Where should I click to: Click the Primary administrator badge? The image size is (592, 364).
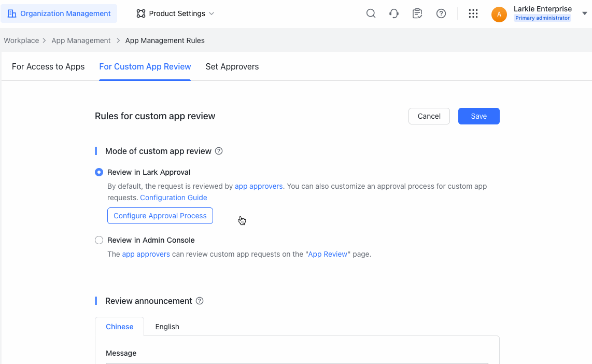[542, 18]
